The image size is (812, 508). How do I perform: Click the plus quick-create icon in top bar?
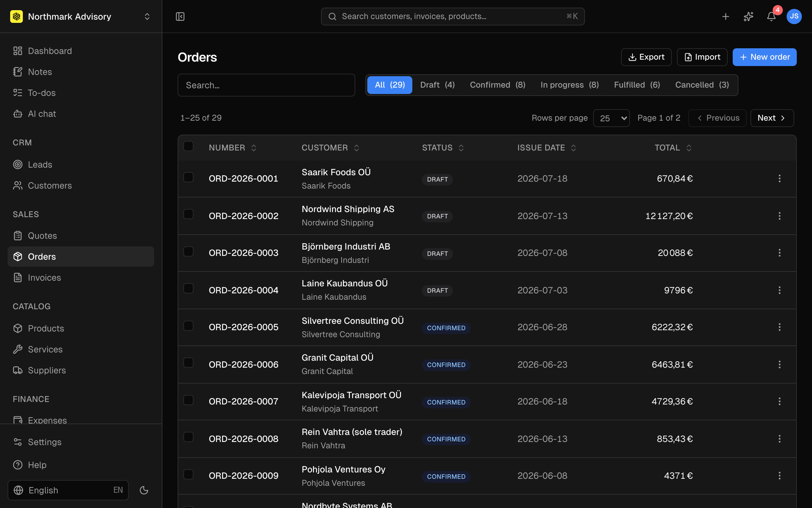725,17
